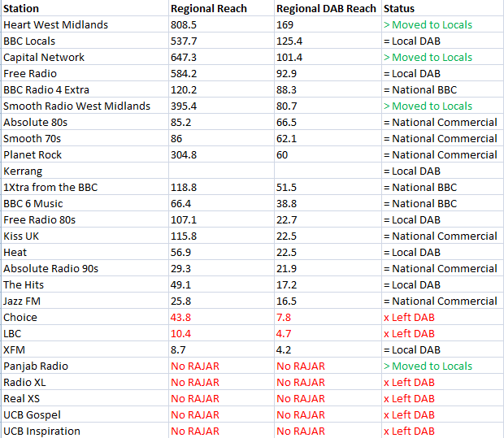Click the BBC Locals station cell
Screen dimensions: 504x438
[x=85, y=41]
